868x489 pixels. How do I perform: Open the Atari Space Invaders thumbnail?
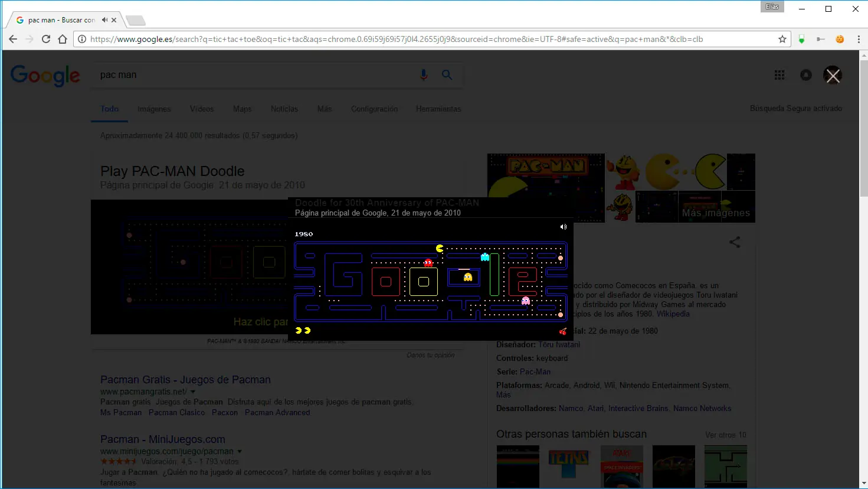click(x=622, y=467)
